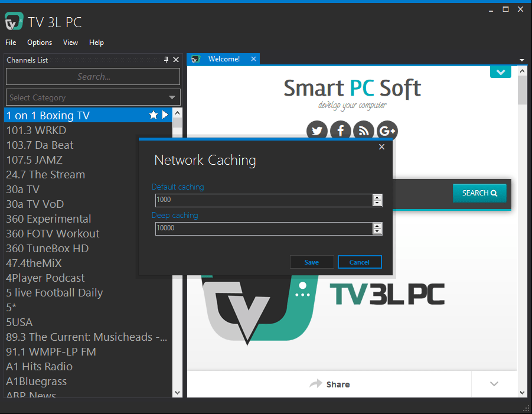The height and width of the screenshot is (414, 532).
Task: Open the Help menu
Action: [x=96, y=43]
